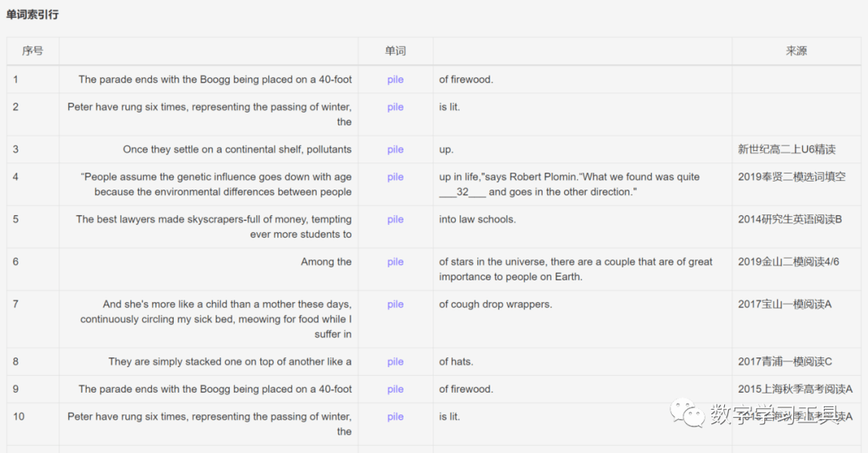The image size is (868, 453).
Task: Follow the "pile" link in row 7
Action: click(395, 304)
